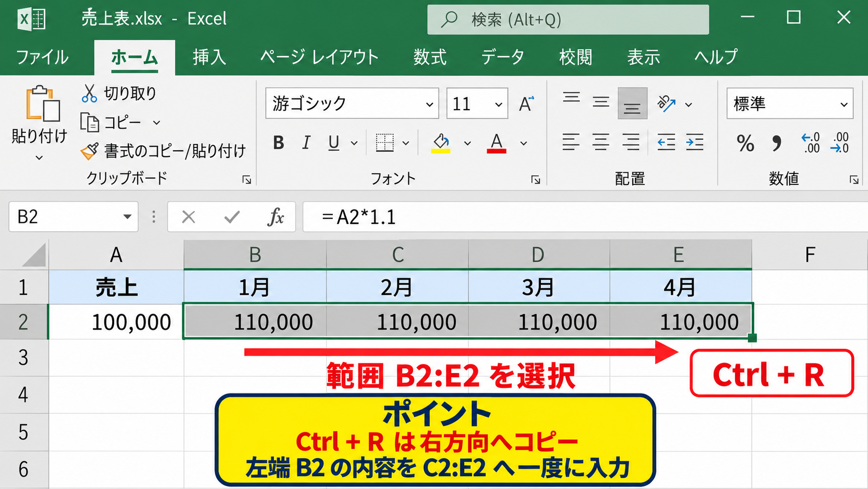The width and height of the screenshot is (868, 489).
Task: Open the underline style dropdown arrow
Action: [x=354, y=143]
